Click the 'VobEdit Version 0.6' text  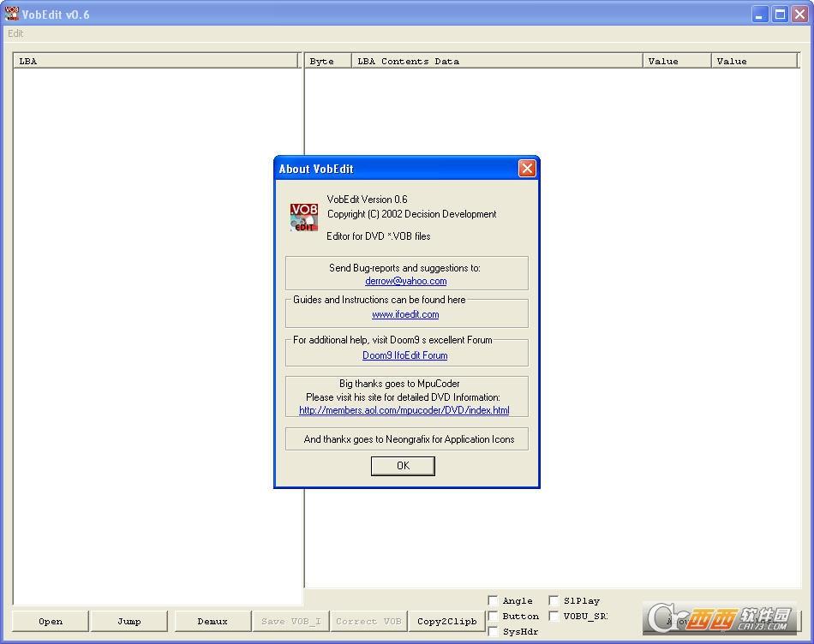coord(367,200)
